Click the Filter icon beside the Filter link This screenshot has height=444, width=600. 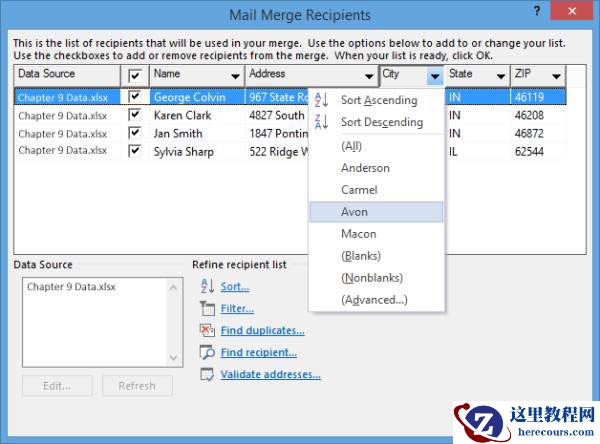coord(207,308)
